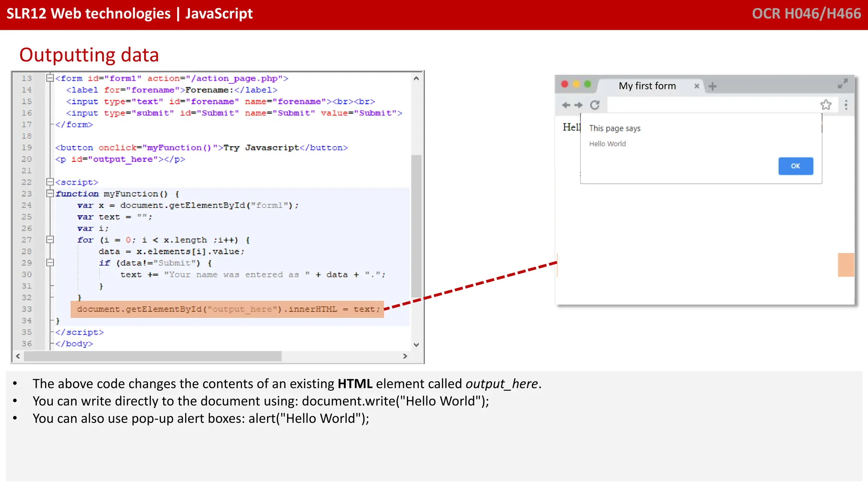Click the getElementById form1 line 24
868x488 pixels.
pyautogui.click(x=188, y=205)
